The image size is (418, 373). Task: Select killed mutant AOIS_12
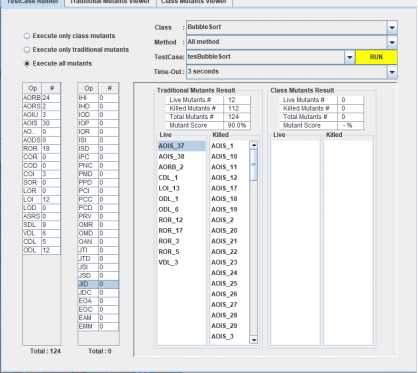point(230,178)
